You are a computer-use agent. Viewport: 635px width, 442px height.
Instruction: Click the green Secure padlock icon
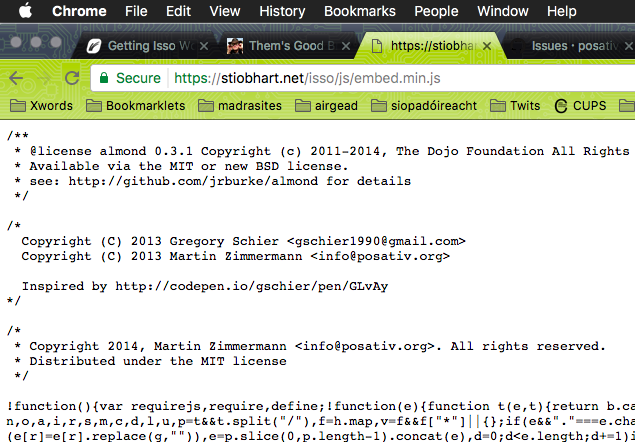point(103,78)
